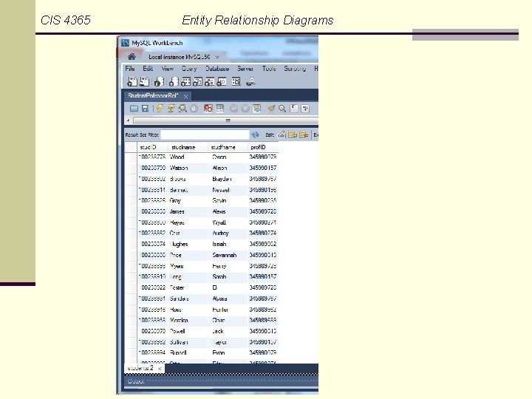Delete selected rows icon in result toolbar
Screen dimensions: 532x399
304,134
